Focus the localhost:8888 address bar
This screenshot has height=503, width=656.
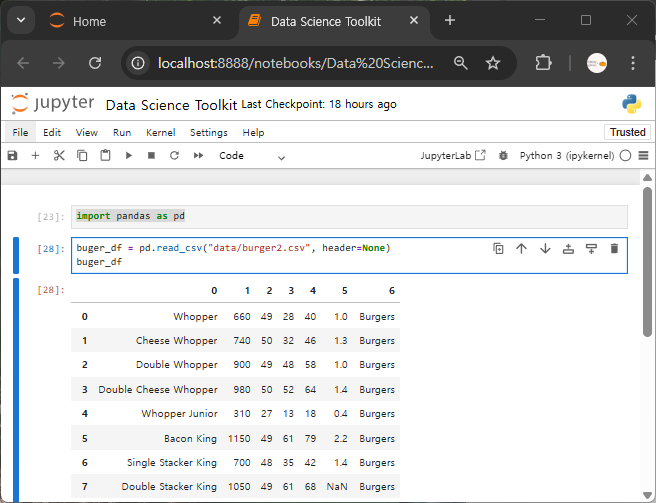pyautogui.click(x=295, y=63)
